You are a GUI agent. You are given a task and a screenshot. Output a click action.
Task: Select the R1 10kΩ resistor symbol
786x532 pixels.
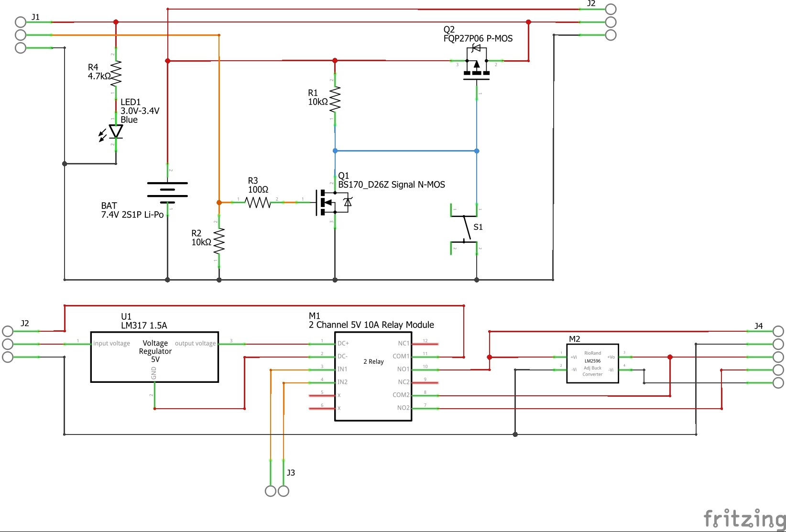pos(335,99)
